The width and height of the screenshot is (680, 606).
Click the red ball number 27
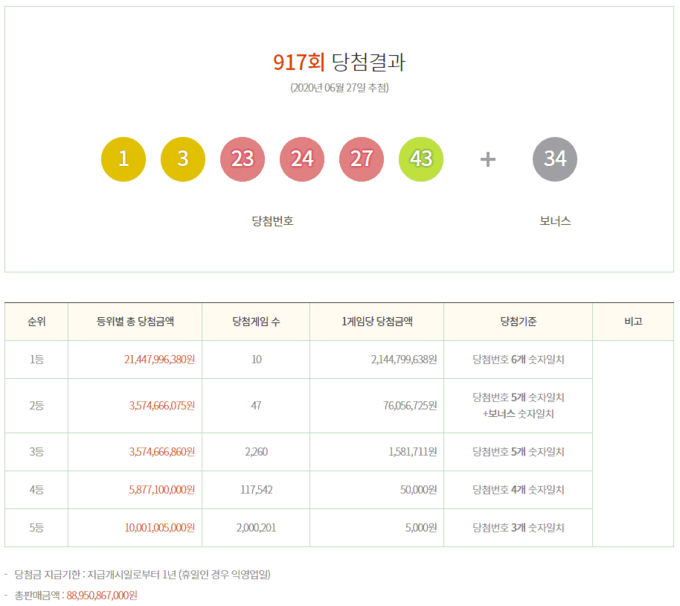point(361,159)
